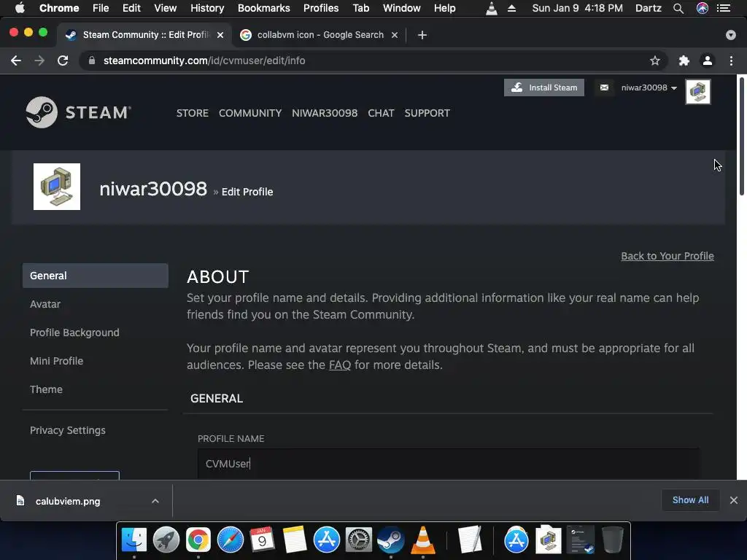Viewport: 747px width, 560px height.
Task: Open Chrome icon in the dock
Action: 198,540
